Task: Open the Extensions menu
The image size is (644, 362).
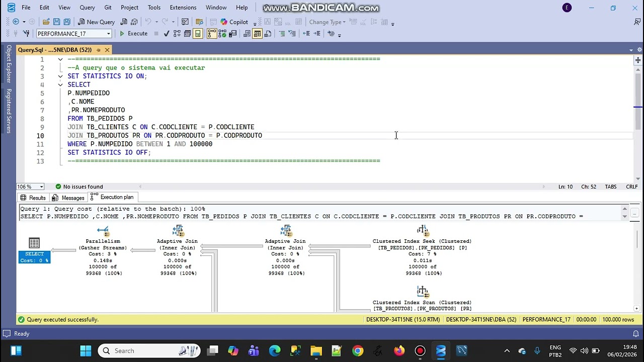Action: pos(183,8)
